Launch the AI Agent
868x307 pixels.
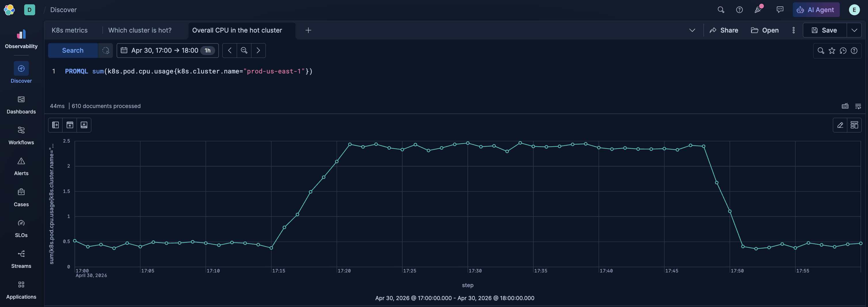pos(816,10)
